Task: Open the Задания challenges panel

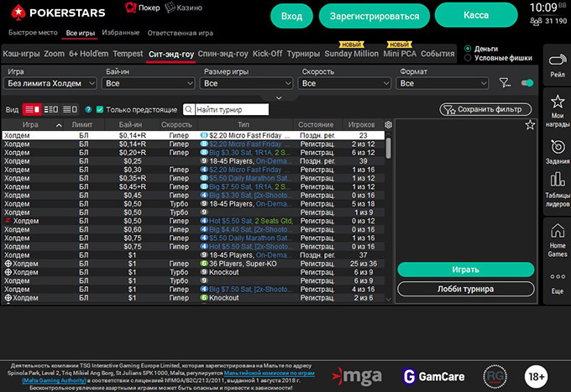Action: coord(557,149)
